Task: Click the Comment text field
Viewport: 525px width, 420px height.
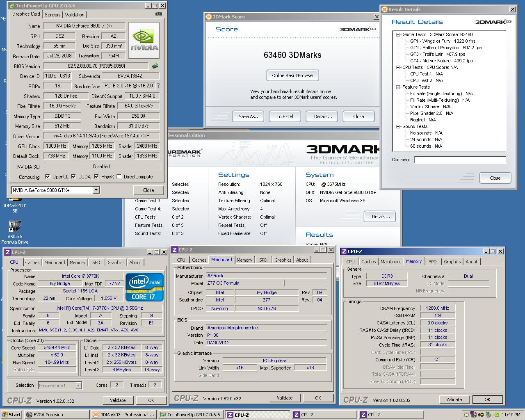Action: (x=460, y=160)
